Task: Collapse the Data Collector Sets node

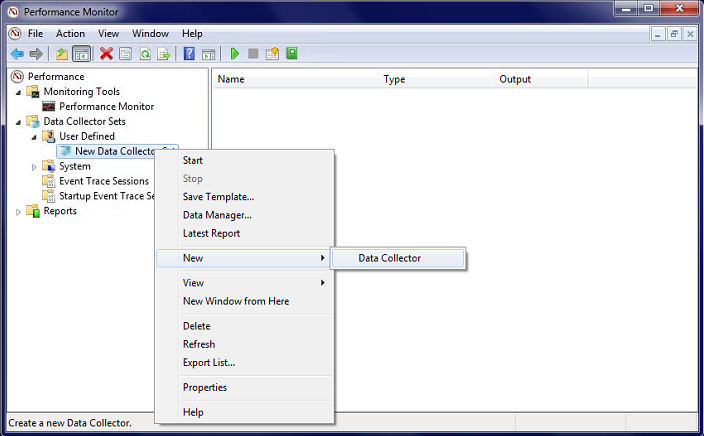Action: 18,122
